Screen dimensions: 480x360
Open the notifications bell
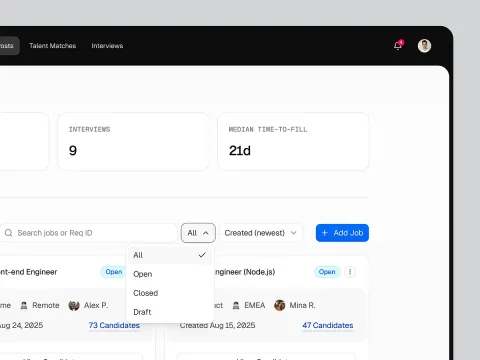[x=398, y=45]
